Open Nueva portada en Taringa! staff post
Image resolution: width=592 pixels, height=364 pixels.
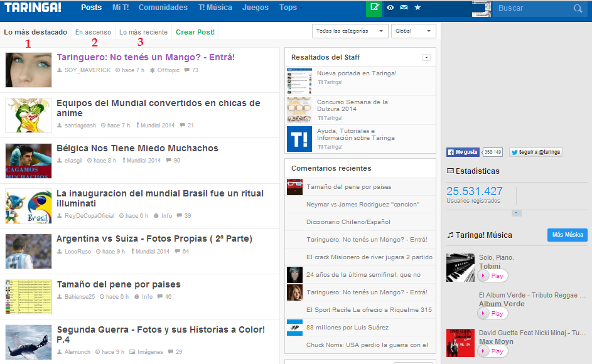tap(357, 73)
